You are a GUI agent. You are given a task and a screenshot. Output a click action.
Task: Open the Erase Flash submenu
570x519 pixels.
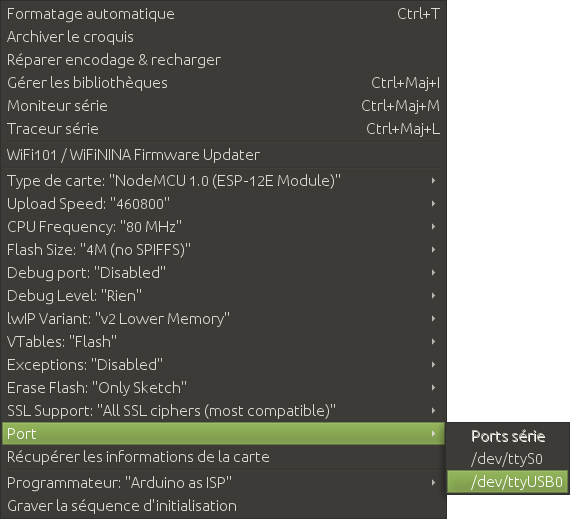click(223, 388)
